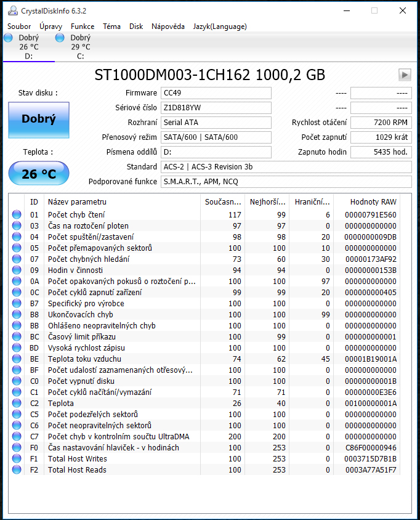Open the Disk menu
The width and height of the screenshot is (420, 520).
136,26
